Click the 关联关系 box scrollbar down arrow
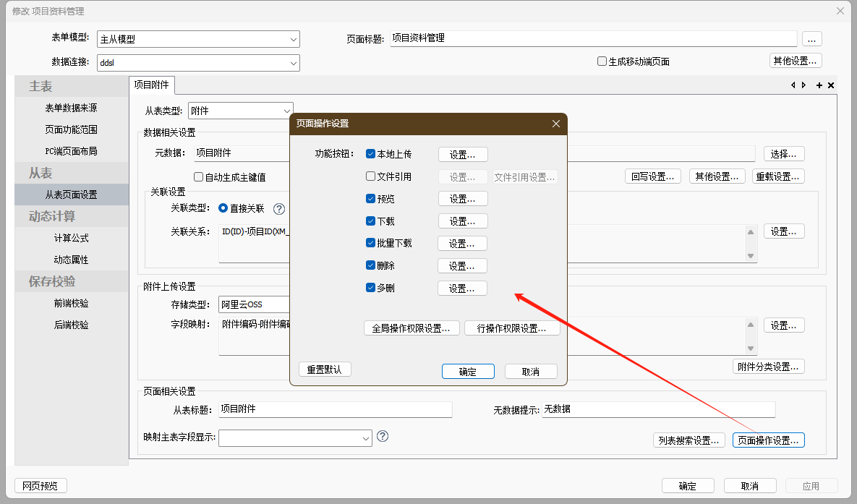 point(751,256)
